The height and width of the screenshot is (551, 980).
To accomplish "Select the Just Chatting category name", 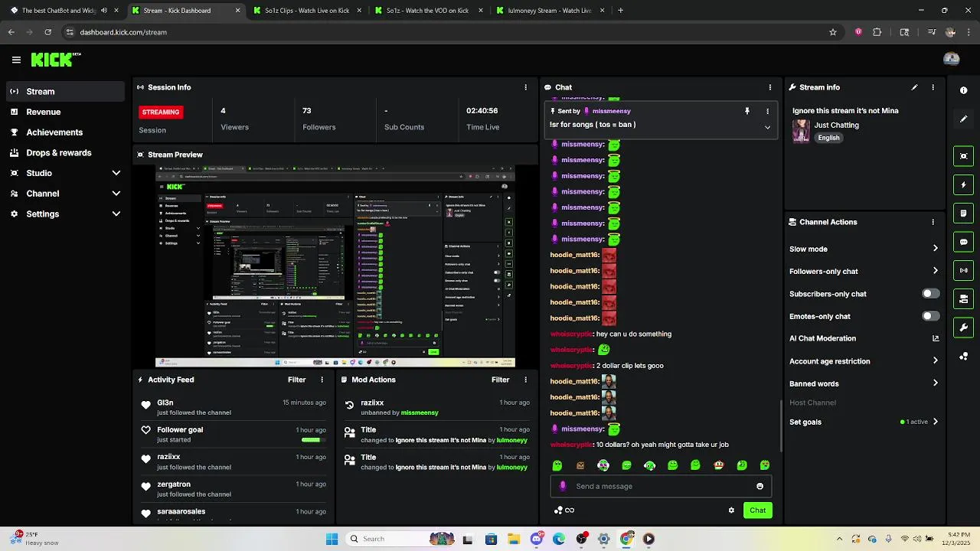I will [x=836, y=125].
